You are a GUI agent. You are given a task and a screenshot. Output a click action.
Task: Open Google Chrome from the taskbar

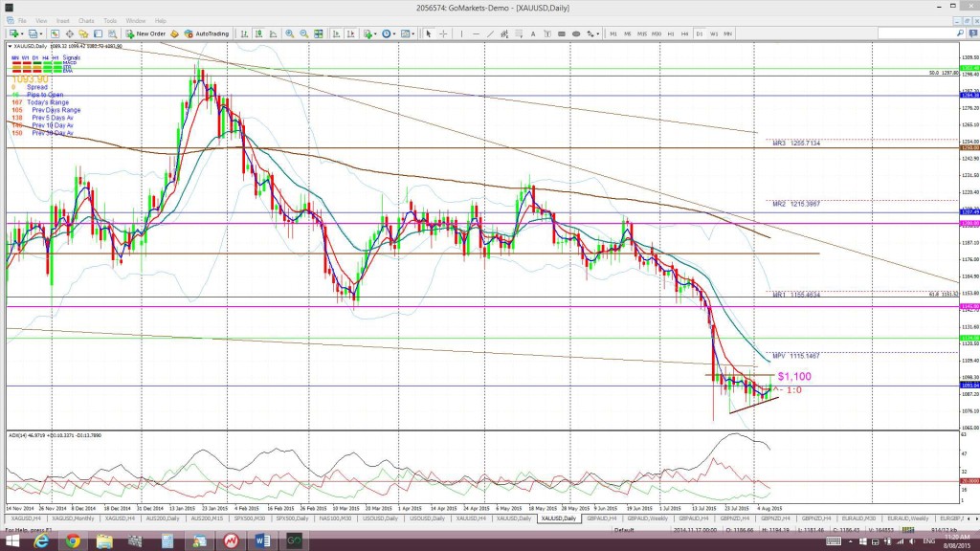(x=73, y=541)
